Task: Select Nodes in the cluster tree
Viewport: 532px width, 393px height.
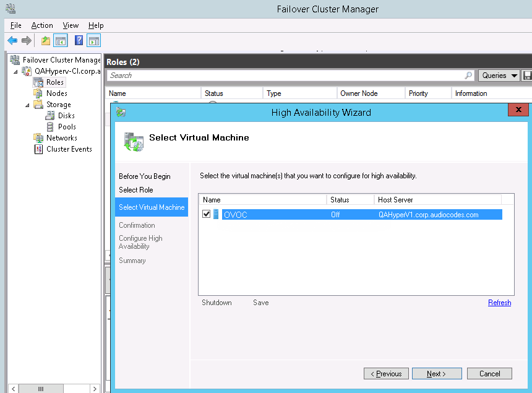Action: click(x=56, y=93)
